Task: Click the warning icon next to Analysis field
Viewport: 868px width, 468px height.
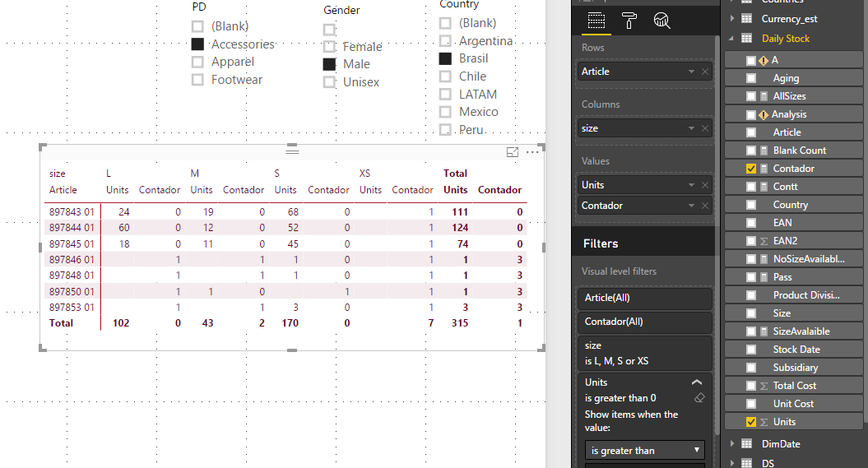Action: (x=764, y=114)
